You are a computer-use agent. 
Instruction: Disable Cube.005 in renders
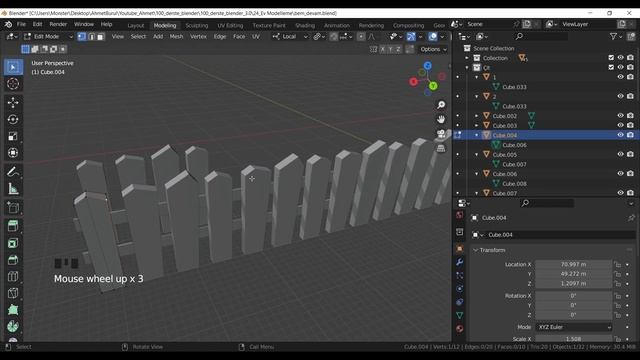click(630, 154)
